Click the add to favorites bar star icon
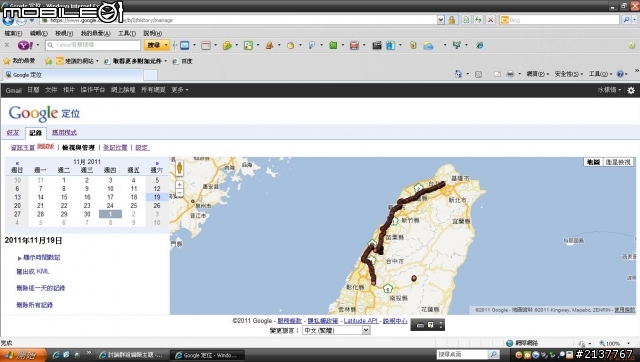This screenshot has width=640, height=362. (49, 61)
